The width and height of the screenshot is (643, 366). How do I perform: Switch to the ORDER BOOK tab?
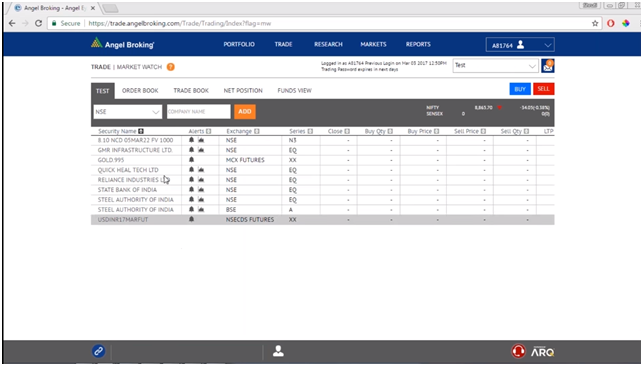(140, 91)
